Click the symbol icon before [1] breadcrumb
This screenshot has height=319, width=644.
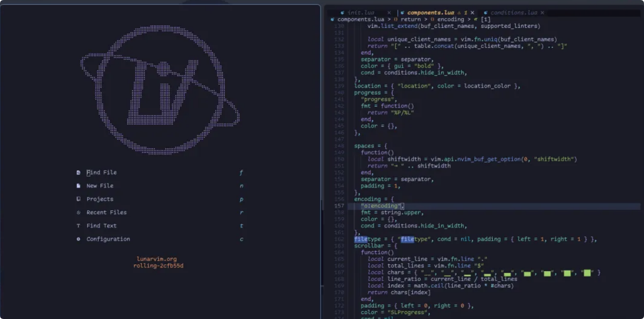point(476,20)
